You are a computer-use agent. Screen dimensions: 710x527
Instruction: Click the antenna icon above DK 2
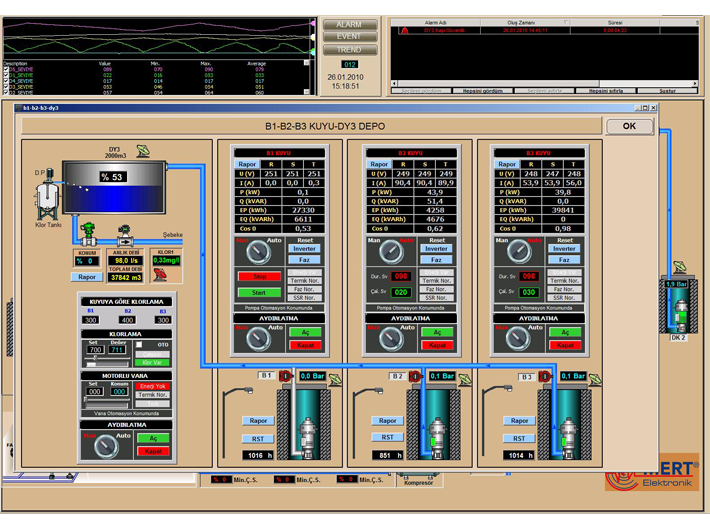pyautogui.click(x=679, y=267)
